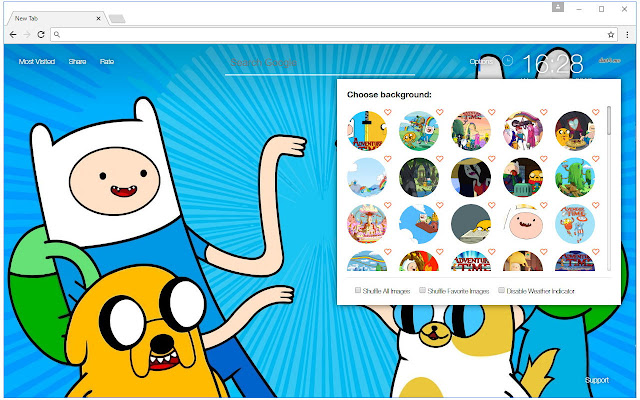Choose the sleeping Jake indoor thumbnail
The image size is (640, 400).
523,177
